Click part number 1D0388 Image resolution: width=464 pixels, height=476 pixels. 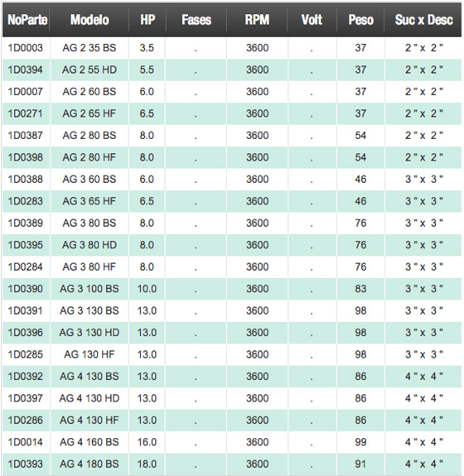coord(25,179)
